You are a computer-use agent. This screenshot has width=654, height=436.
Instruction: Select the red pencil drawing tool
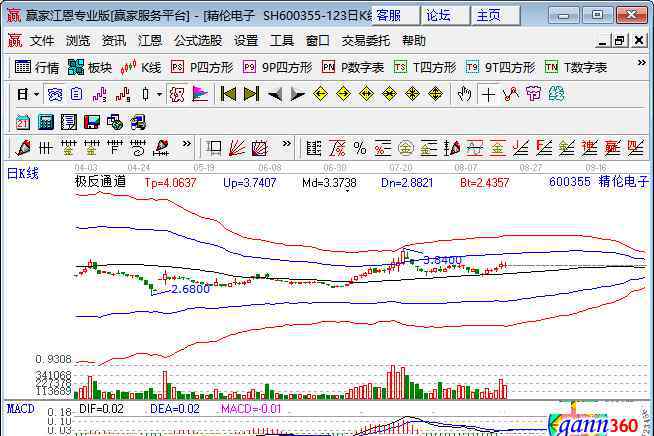23,148
